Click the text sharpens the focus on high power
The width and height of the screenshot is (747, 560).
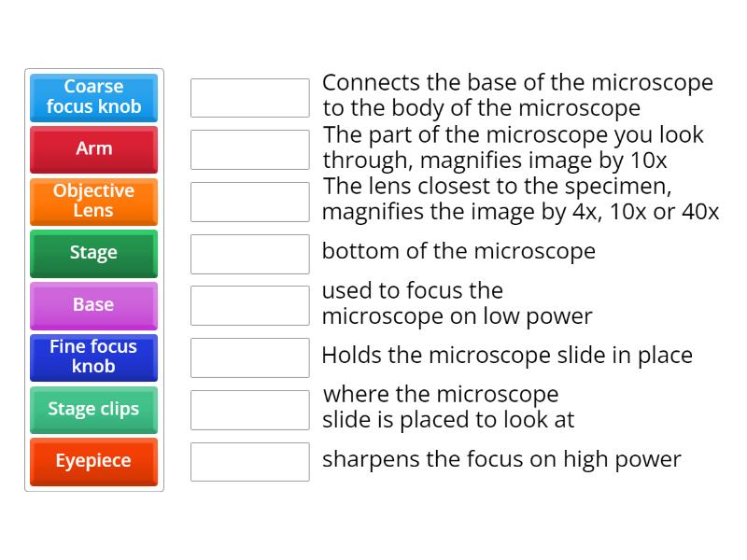tap(501, 459)
